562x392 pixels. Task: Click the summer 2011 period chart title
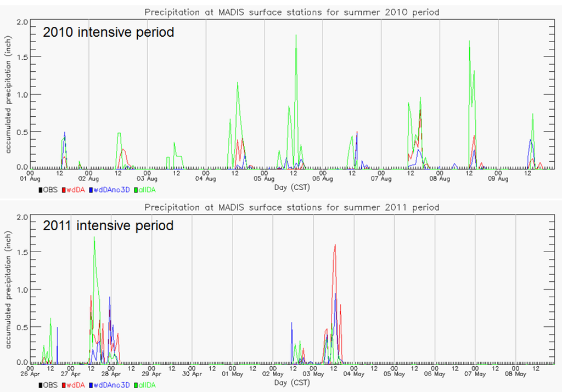tap(292, 208)
